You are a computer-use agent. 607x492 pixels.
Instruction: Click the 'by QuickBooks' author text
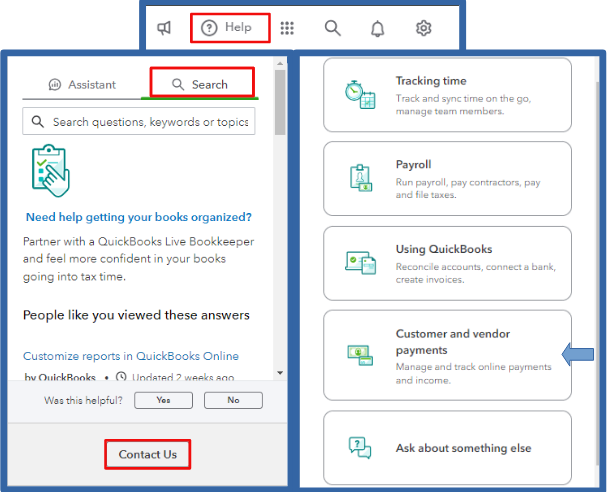[x=60, y=377]
